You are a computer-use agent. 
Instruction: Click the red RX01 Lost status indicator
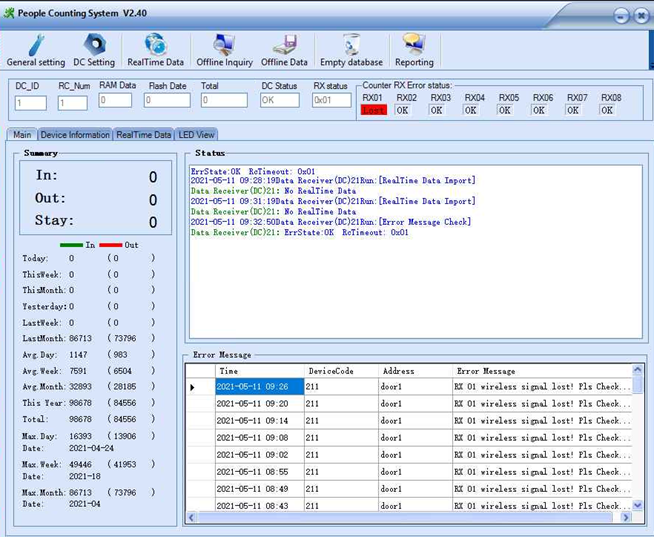pos(373,110)
